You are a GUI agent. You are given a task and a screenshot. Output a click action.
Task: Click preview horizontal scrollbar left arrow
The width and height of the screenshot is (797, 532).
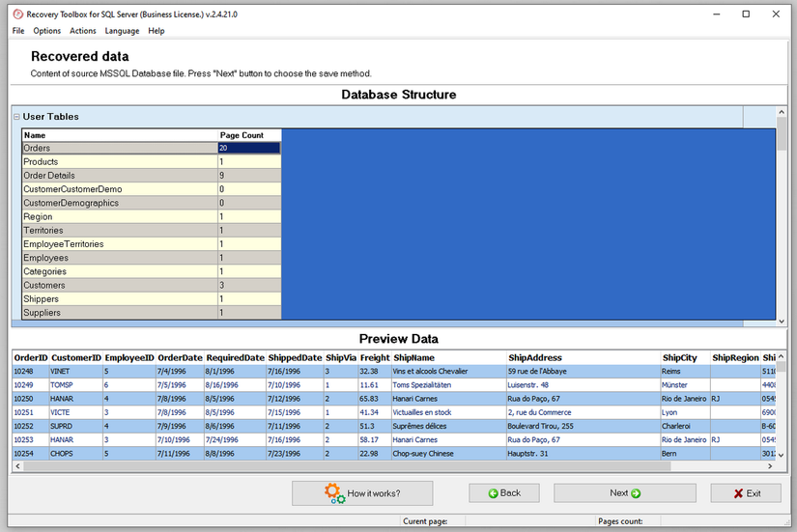coord(17,466)
